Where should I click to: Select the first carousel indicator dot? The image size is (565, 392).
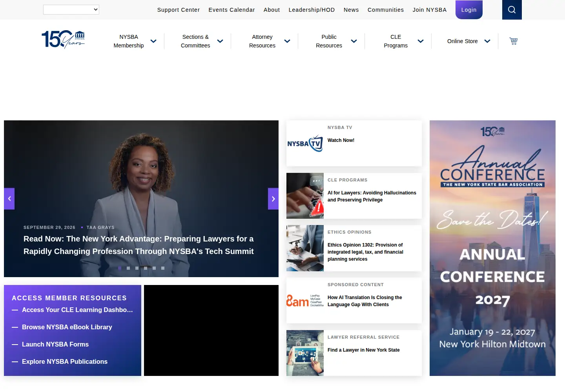pos(120,268)
